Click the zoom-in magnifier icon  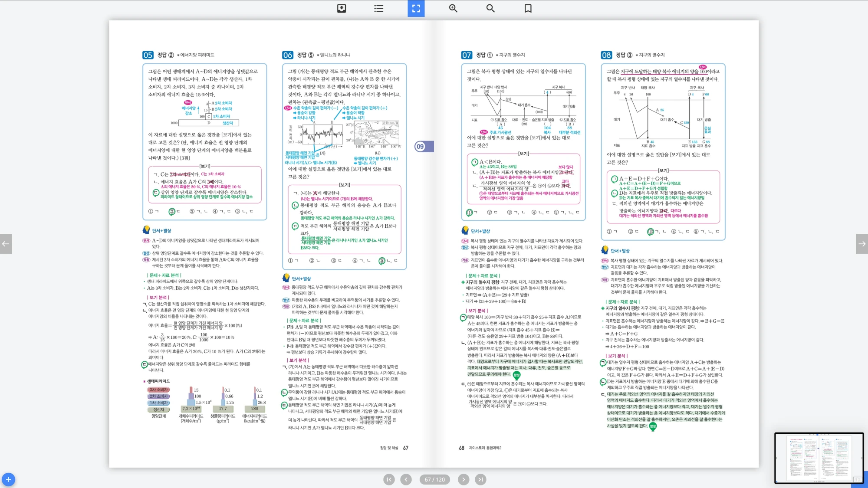tap(453, 8)
